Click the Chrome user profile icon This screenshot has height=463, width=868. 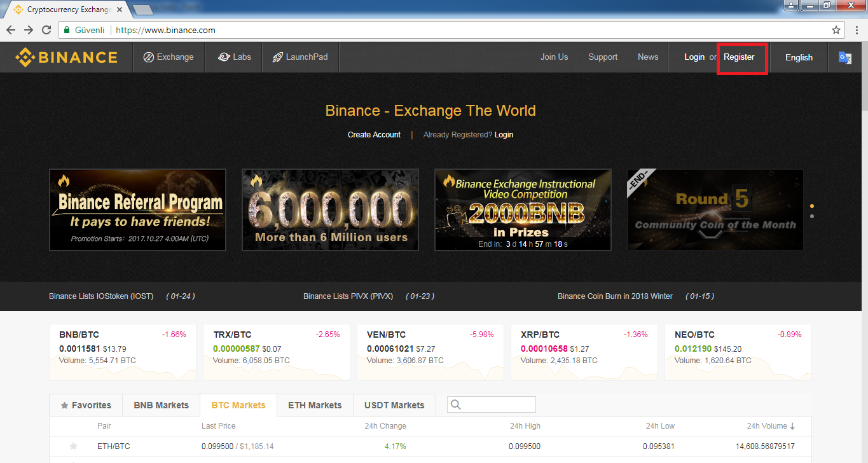(790, 6)
